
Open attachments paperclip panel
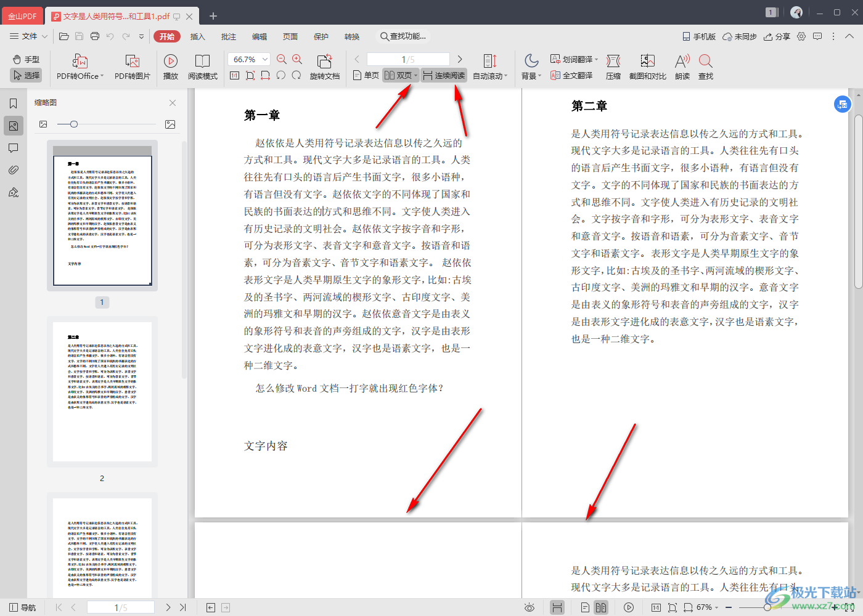coord(13,170)
